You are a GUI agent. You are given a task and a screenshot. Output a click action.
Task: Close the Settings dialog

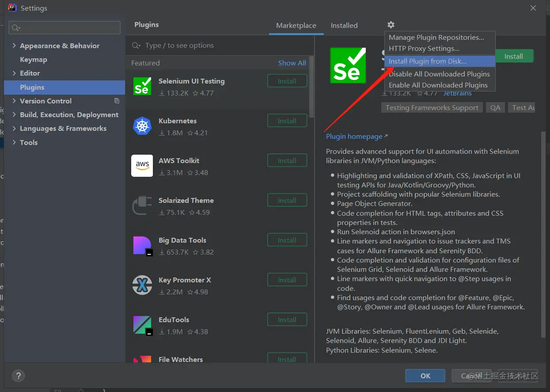click(x=533, y=8)
